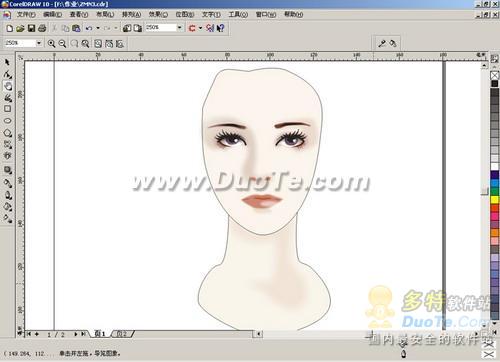Click Zoom to All Objects icon

[x=86, y=44]
